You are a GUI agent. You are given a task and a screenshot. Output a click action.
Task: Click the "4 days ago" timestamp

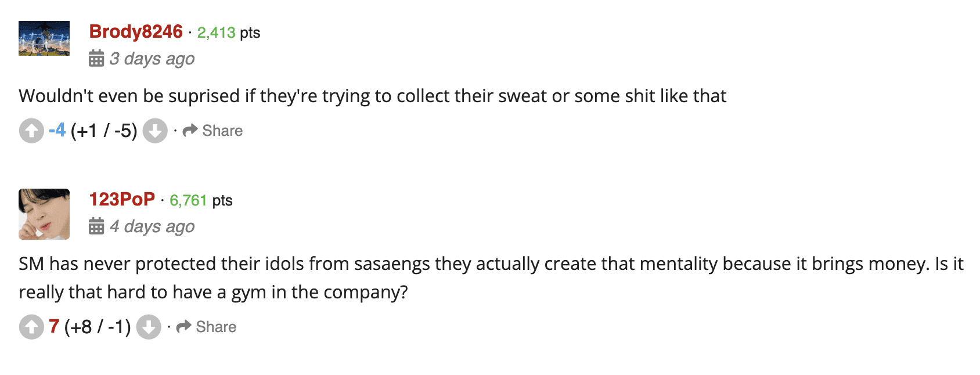pyautogui.click(x=152, y=226)
